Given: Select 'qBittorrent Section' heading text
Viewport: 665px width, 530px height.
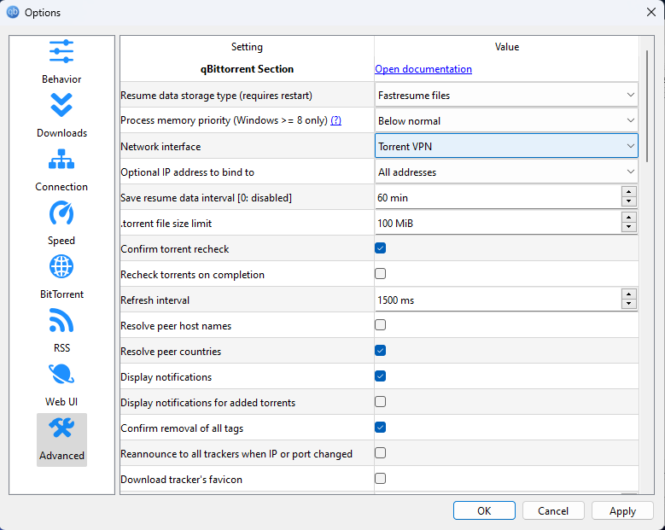Looking at the screenshot, I should (x=247, y=69).
